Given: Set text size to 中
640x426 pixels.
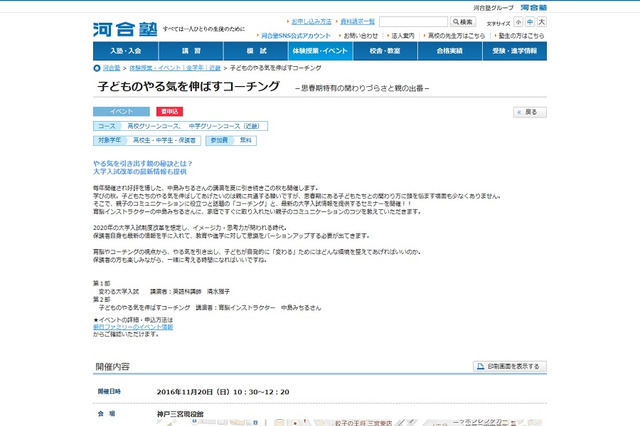Looking at the screenshot, I should [530, 22].
